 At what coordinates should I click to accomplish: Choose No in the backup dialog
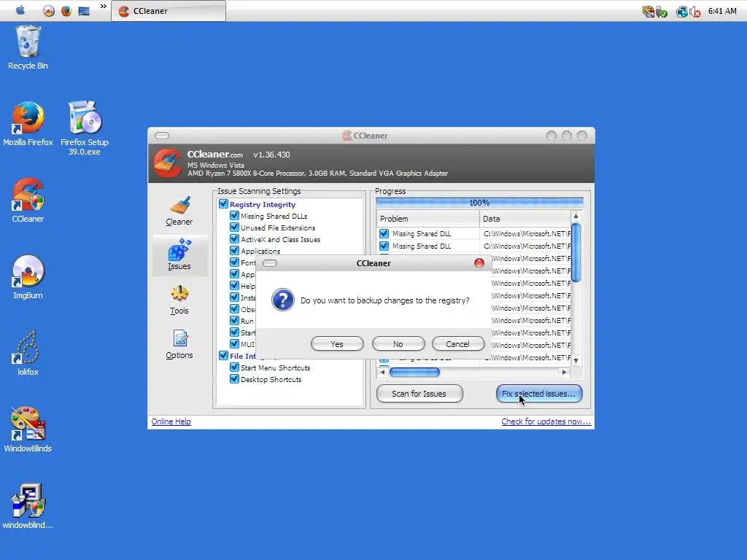coord(398,344)
